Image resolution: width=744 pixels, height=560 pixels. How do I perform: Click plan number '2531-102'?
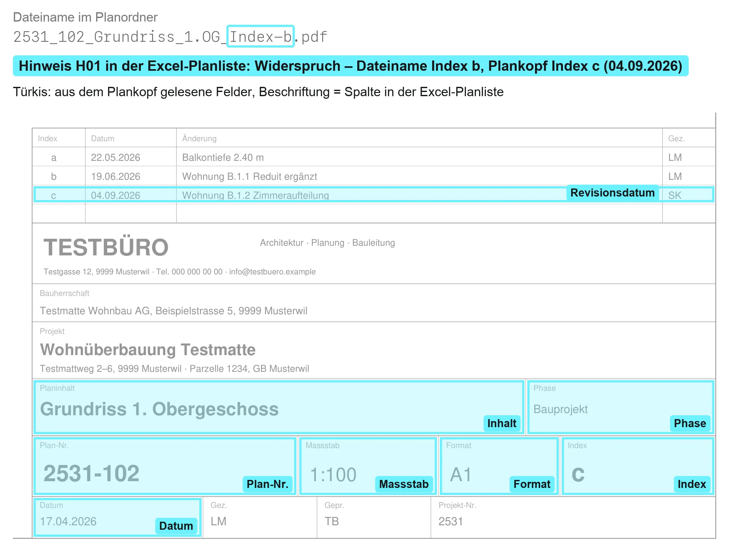(x=92, y=473)
